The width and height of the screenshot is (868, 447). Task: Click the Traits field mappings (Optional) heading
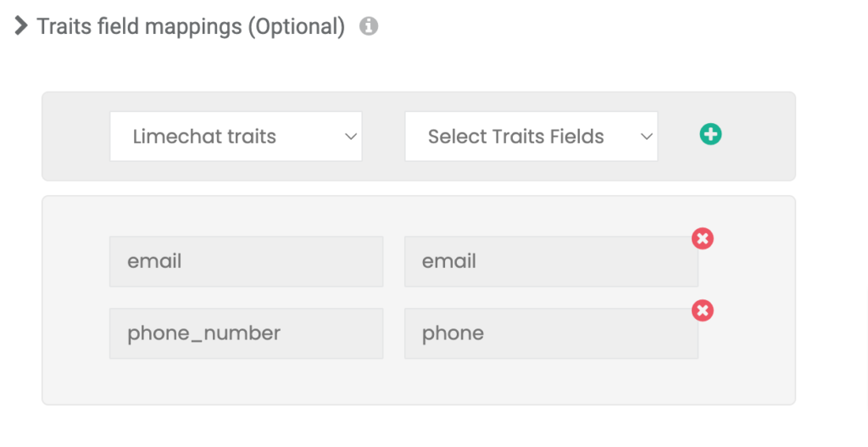(x=191, y=26)
